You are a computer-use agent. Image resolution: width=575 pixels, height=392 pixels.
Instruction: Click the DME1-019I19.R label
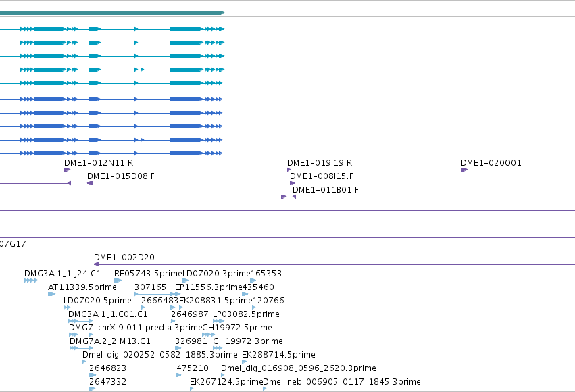click(320, 163)
